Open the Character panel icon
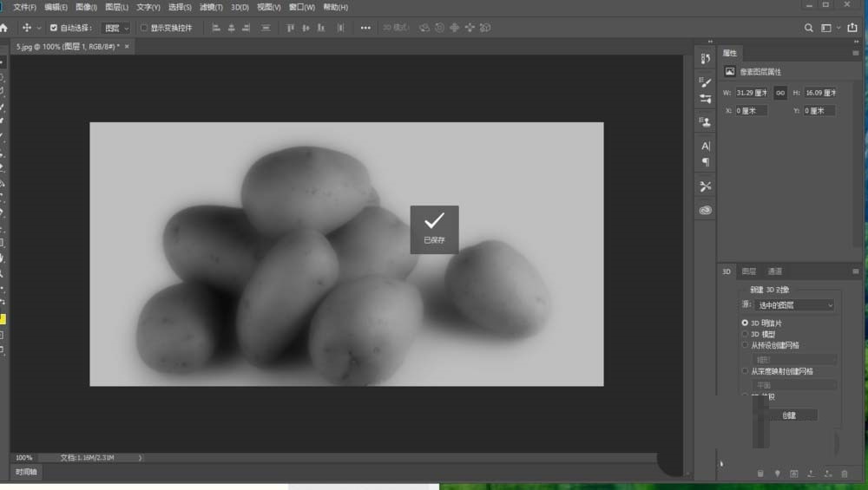Image resolution: width=868 pixels, height=490 pixels. (x=705, y=147)
